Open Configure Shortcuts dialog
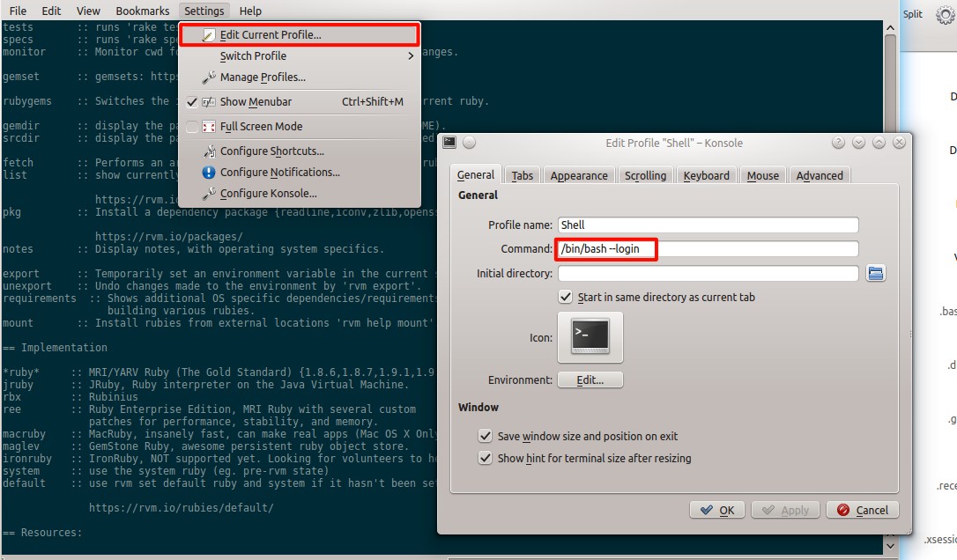 point(300,151)
